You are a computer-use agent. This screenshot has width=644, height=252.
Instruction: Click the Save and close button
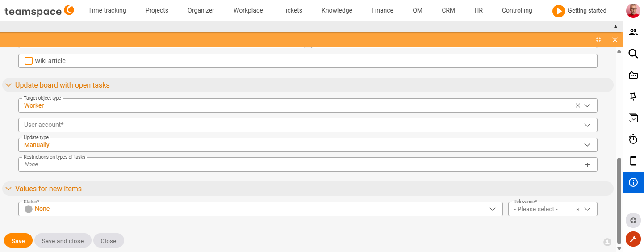63,240
